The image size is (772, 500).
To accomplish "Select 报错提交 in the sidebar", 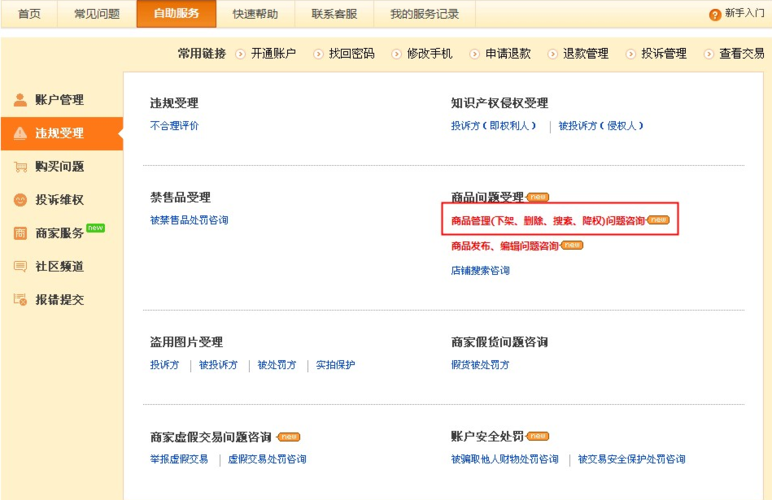I will click(62, 300).
